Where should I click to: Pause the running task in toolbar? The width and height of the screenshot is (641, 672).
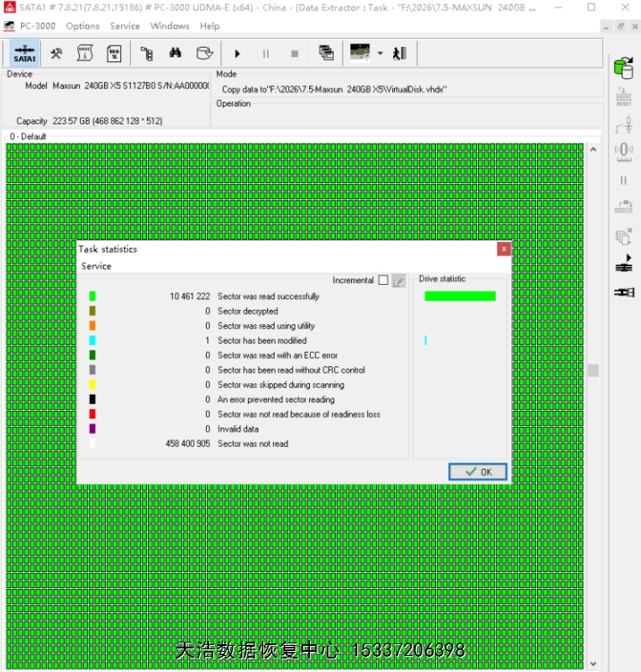click(x=265, y=54)
